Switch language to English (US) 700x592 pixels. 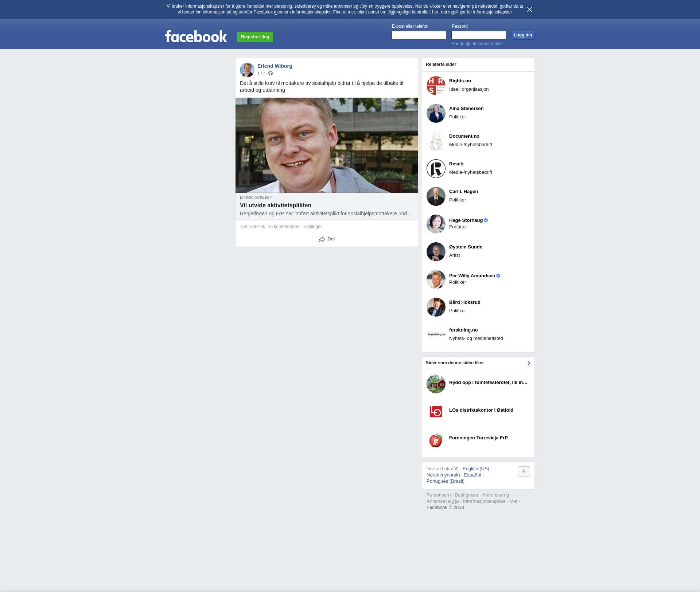click(476, 469)
